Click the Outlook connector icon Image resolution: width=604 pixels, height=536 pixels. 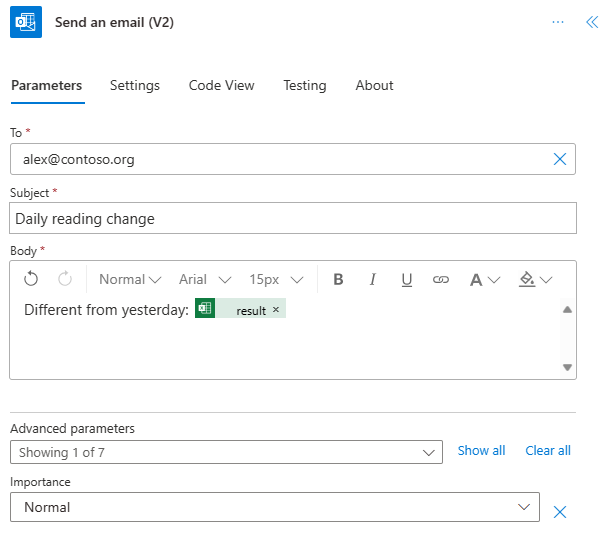(x=26, y=22)
